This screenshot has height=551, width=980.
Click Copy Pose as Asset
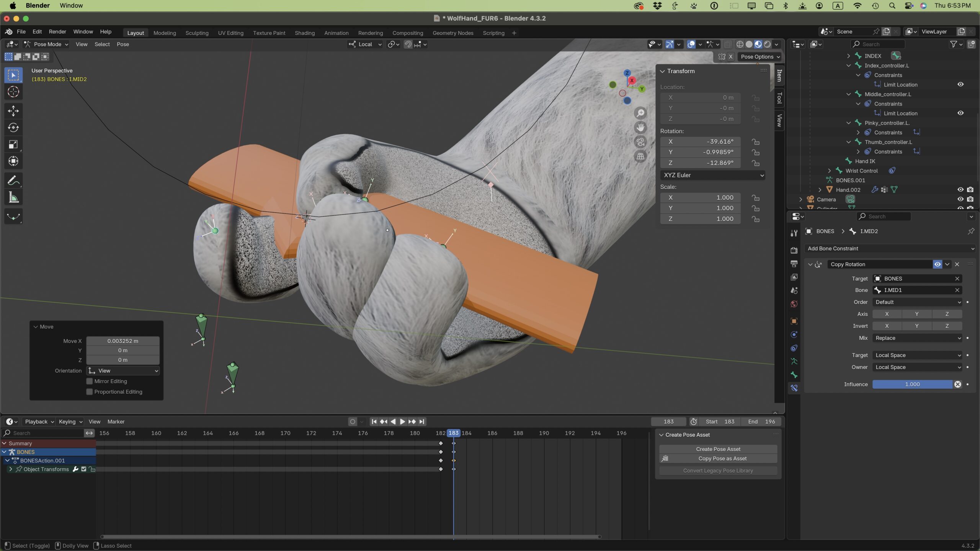click(718, 458)
